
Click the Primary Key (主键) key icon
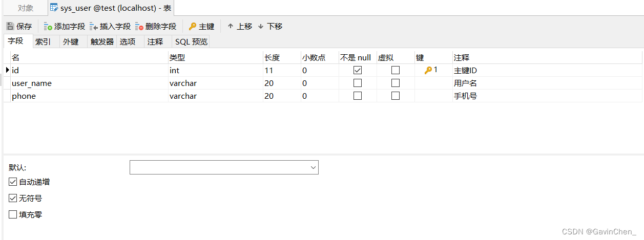click(x=193, y=26)
